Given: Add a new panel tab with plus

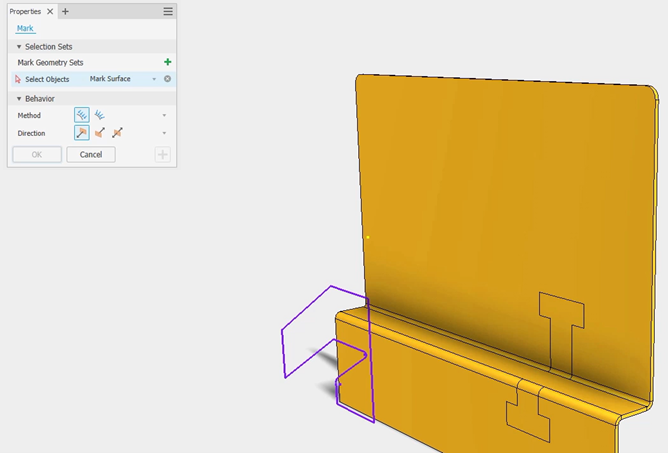Looking at the screenshot, I should point(65,12).
